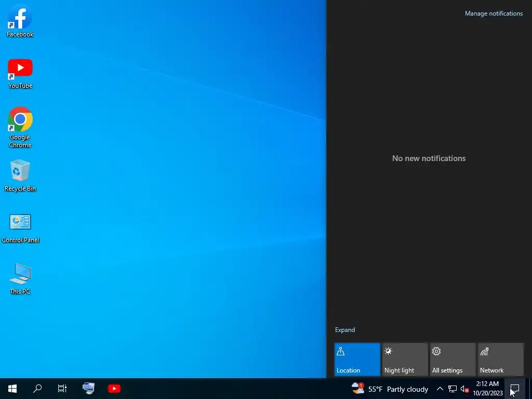Screen dimensions: 532x399
Task: Open the network tray icon
Action: pos(453,389)
